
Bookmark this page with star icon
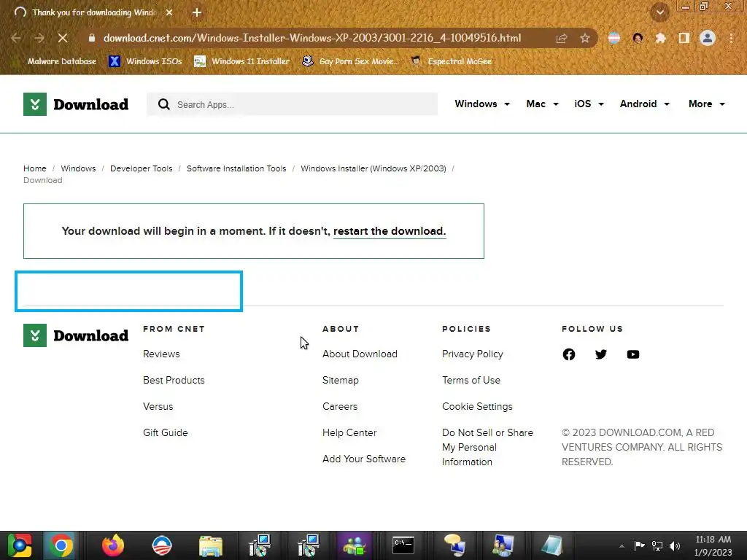[x=585, y=38]
